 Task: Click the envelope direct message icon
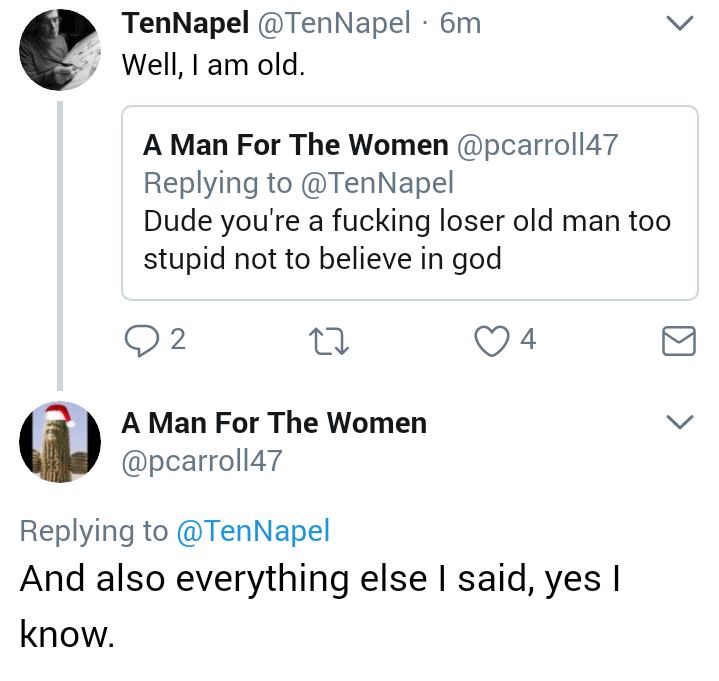click(x=679, y=341)
